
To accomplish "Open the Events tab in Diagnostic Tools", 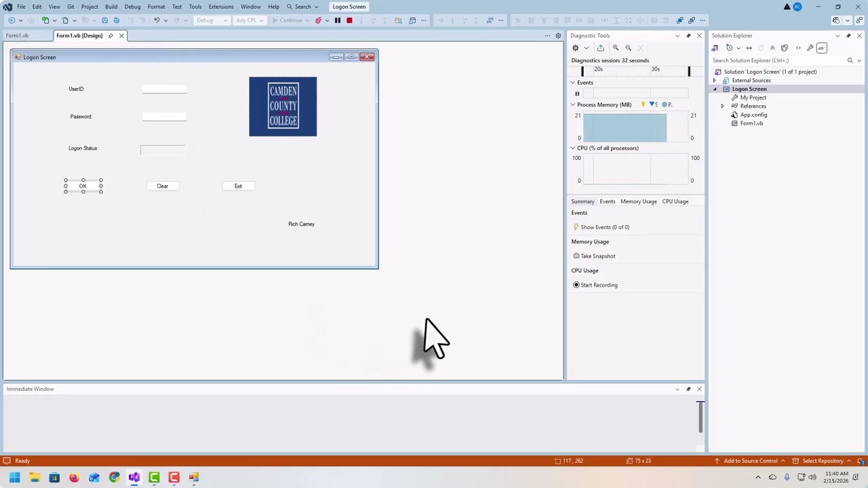I will [x=608, y=201].
